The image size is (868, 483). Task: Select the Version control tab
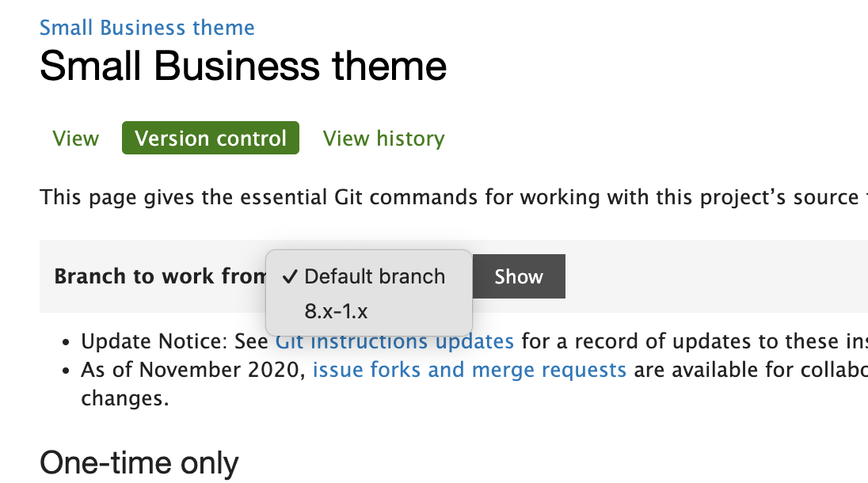click(210, 138)
